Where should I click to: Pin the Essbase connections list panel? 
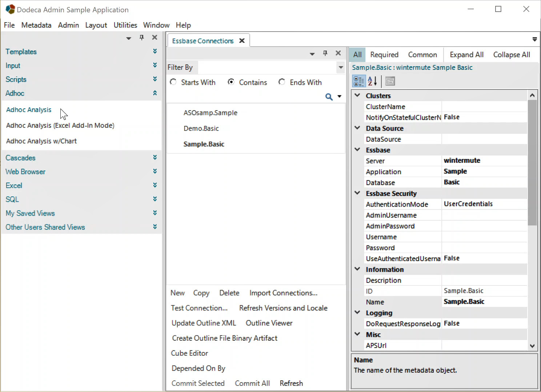click(325, 53)
